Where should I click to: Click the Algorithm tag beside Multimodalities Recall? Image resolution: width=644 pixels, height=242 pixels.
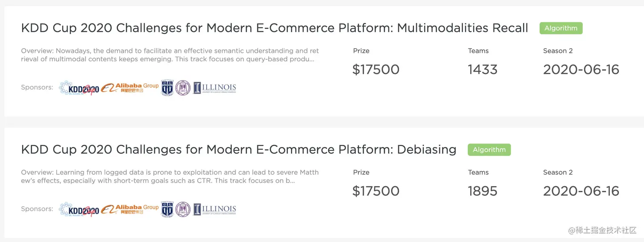point(561,28)
